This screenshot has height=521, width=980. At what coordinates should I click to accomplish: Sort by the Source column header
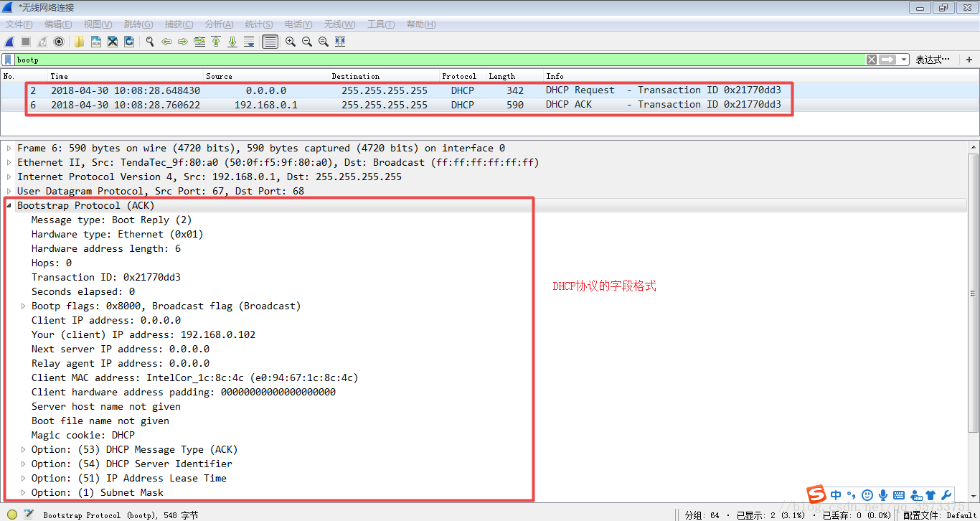(x=266, y=76)
